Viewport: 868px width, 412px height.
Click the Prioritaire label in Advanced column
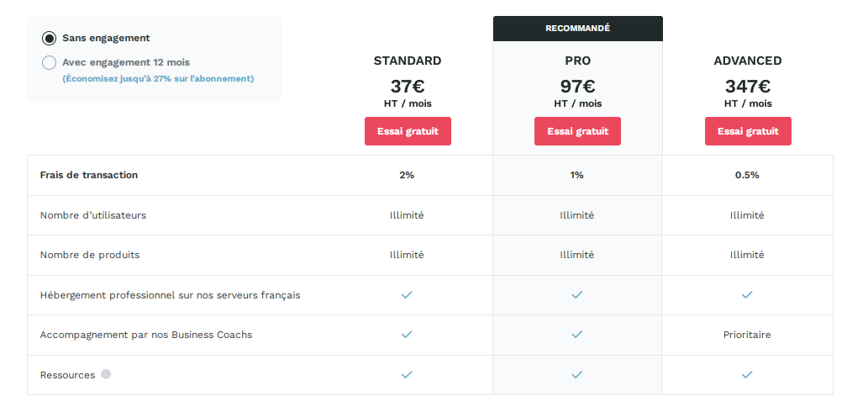click(747, 335)
